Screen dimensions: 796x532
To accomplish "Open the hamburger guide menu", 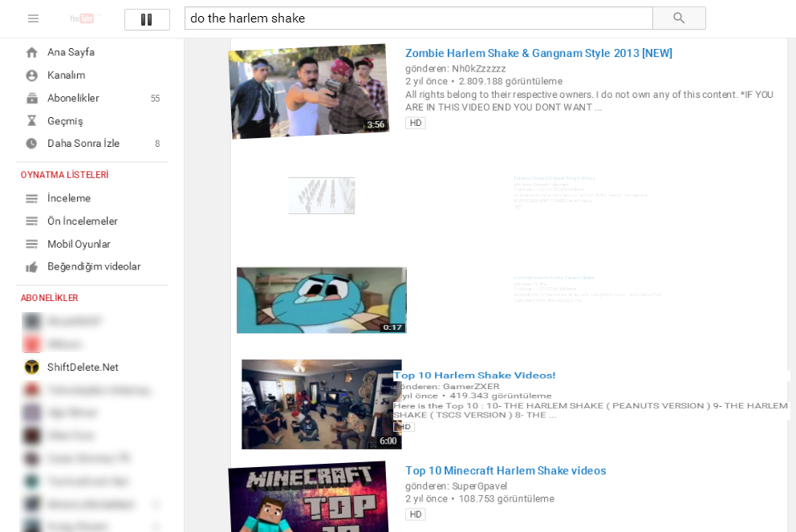I will 33,18.
